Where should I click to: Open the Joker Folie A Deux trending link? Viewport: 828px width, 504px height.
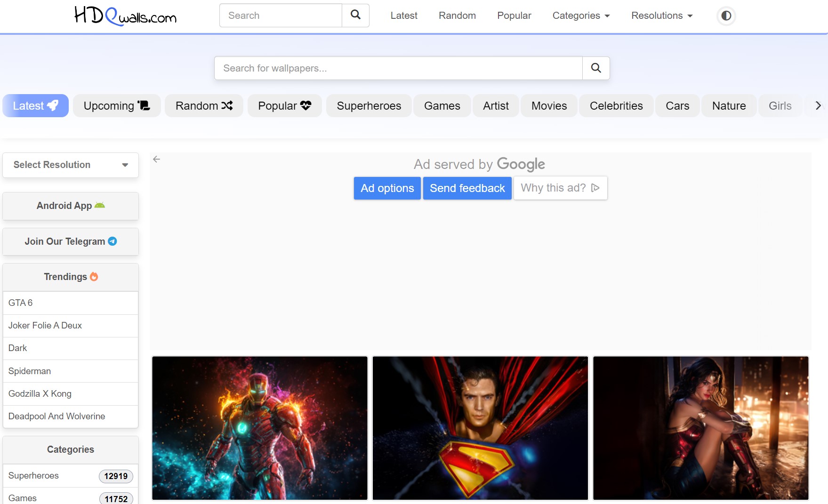[x=71, y=326]
